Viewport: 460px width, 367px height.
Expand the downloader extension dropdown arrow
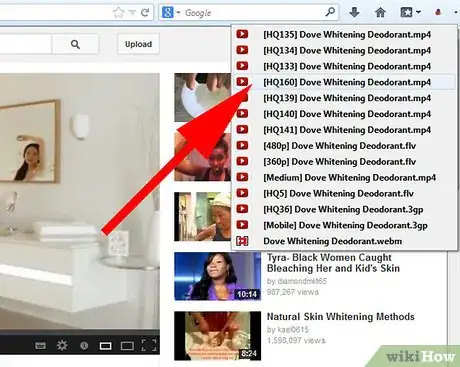456,13
